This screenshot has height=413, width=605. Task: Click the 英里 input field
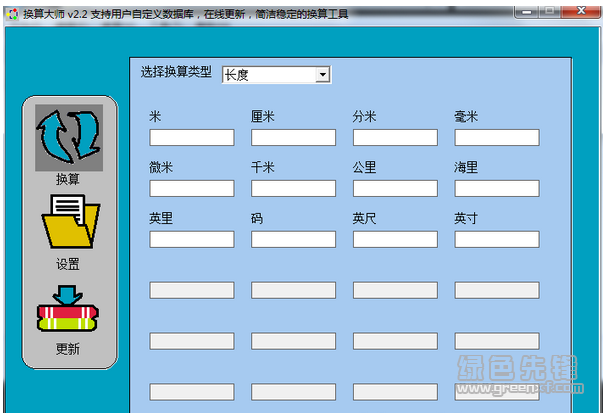pos(192,239)
